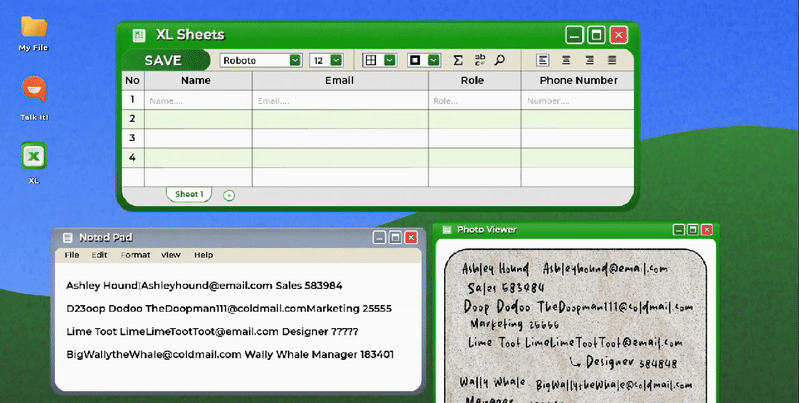Open the Talk It! desktop app
Viewport: 799px width, 403px height.
tap(34, 92)
